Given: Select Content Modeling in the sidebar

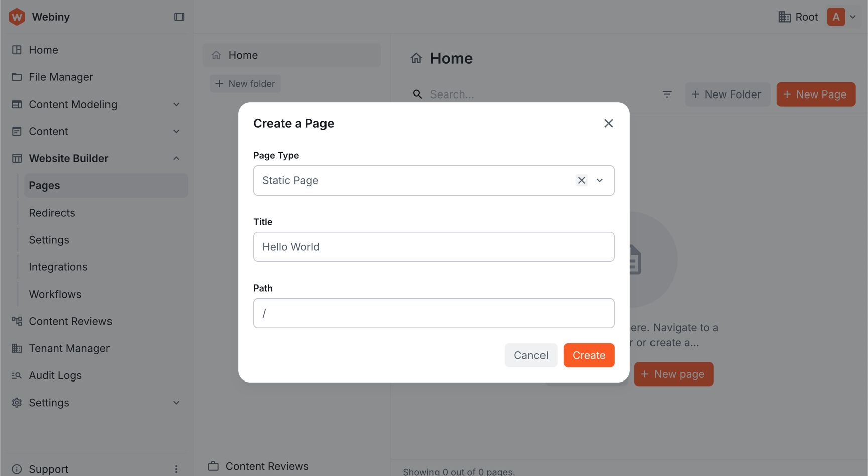Looking at the screenshot, I should [73, 104].
